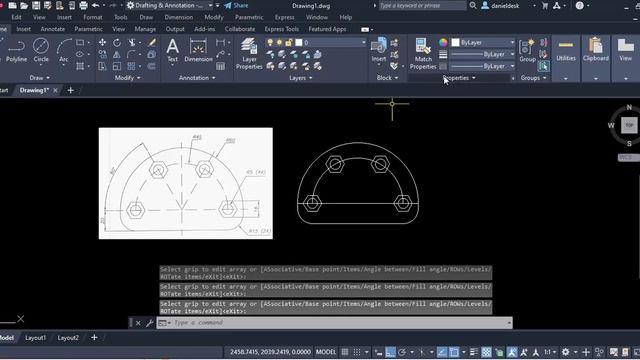
Task: Choose the Rectangle draw tool
Action: tap(80, 42)
